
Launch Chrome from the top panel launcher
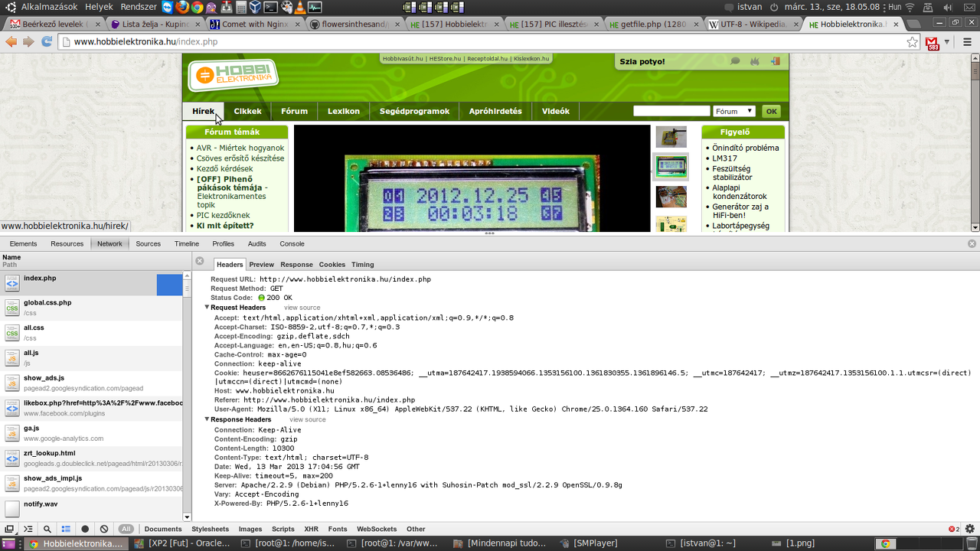pos(197,7)
